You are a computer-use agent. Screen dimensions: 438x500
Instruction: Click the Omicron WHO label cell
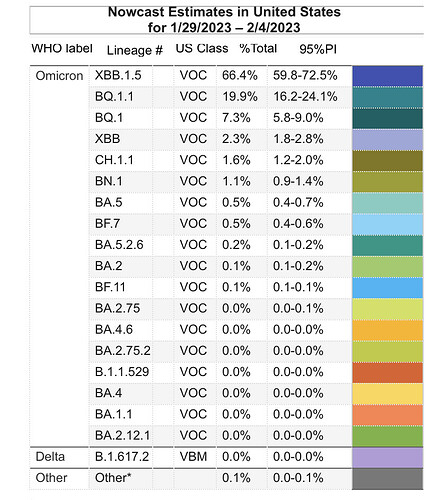(59, 76)
